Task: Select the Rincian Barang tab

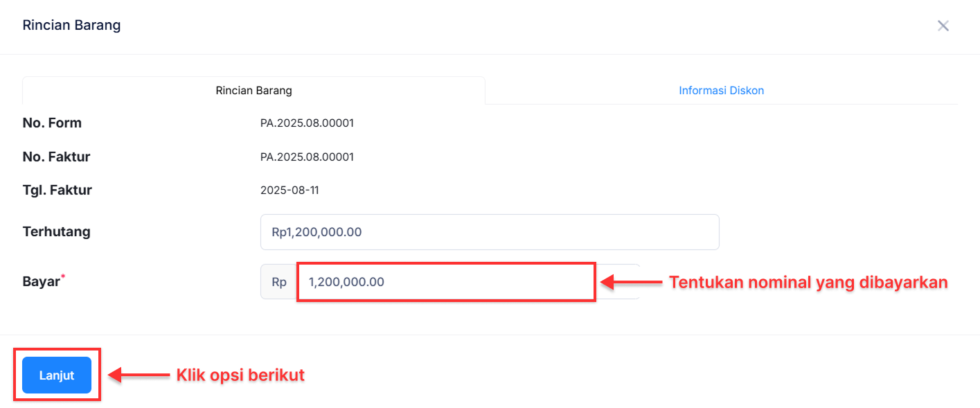Action: coord(253,91)
